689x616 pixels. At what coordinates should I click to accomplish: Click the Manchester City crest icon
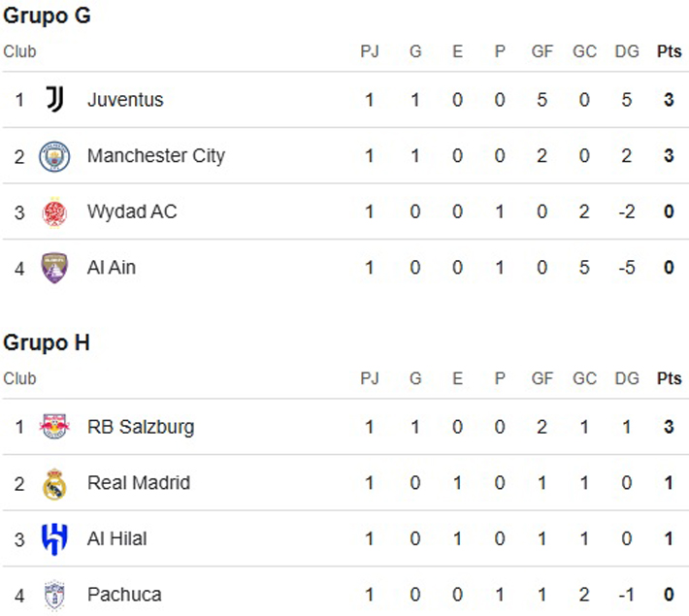pyautogui.click(x=54, y=155)
